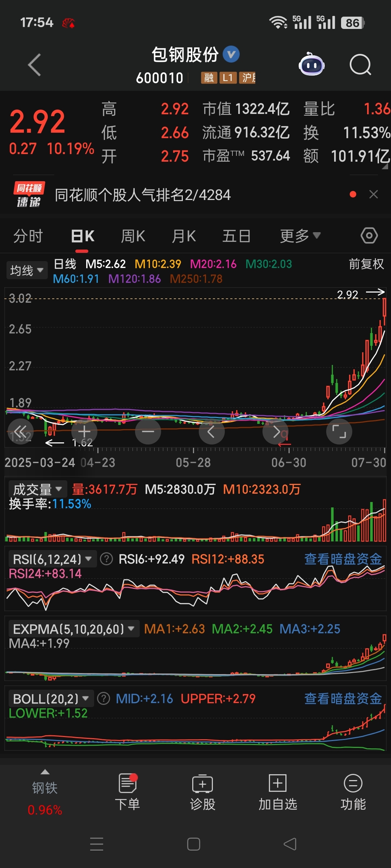Zoom out the K-line chart with minus
Viewport: 391px width, 868px height.
148,431
